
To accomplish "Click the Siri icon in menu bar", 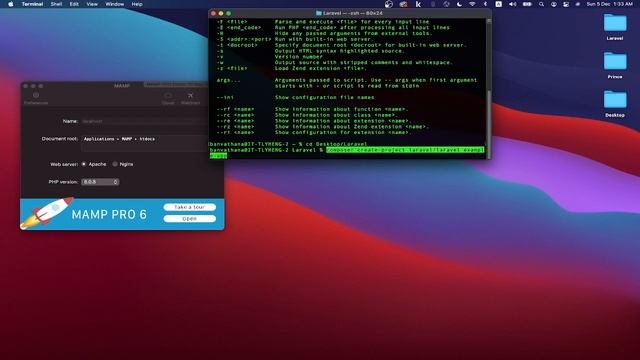I will [x=578, y=4].
